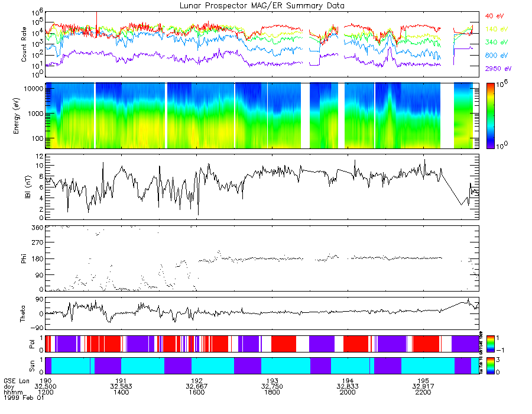Viewport: 532px width, 414px height.
Task: Click the time tick '1600'
Action: click(x=197, y=392)
